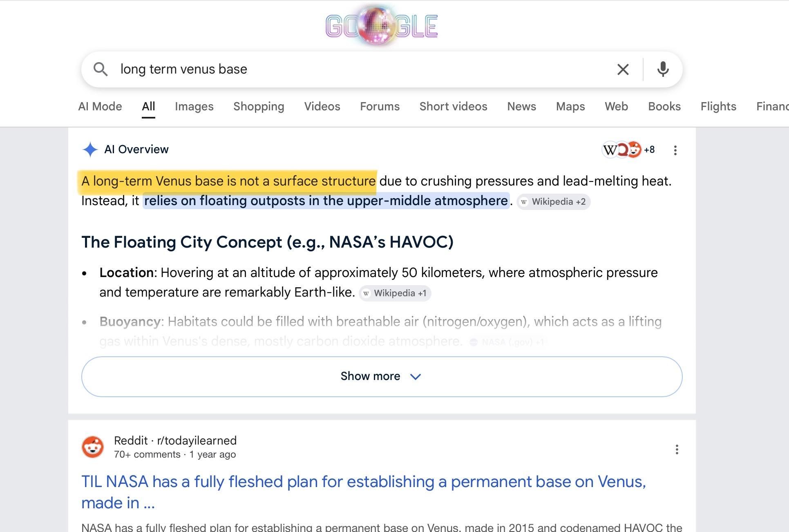Open the Short videos tab
The height and width of the screenshot is (532, 789).
[x=453, y=106]
